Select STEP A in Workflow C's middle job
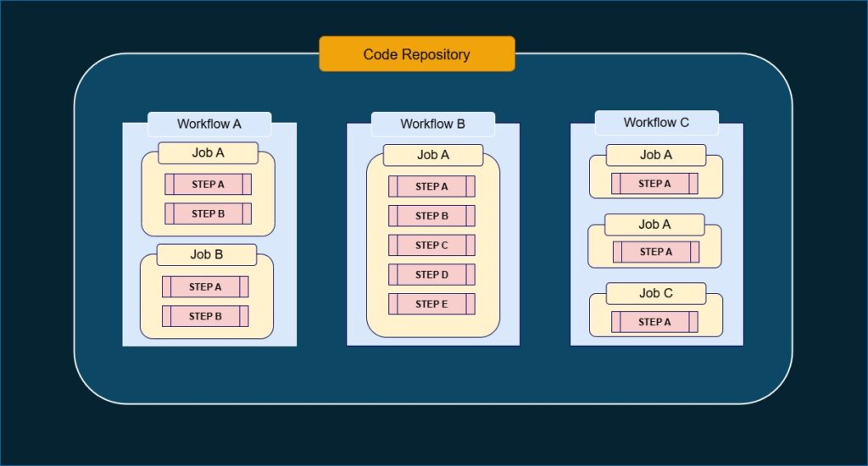868x466 pixels. (x=656, y=252)
